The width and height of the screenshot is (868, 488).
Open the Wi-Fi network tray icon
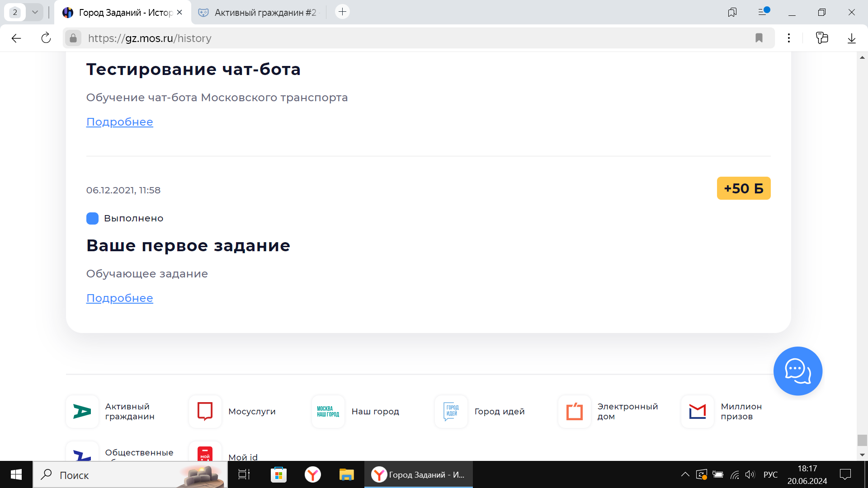(735, 474)
